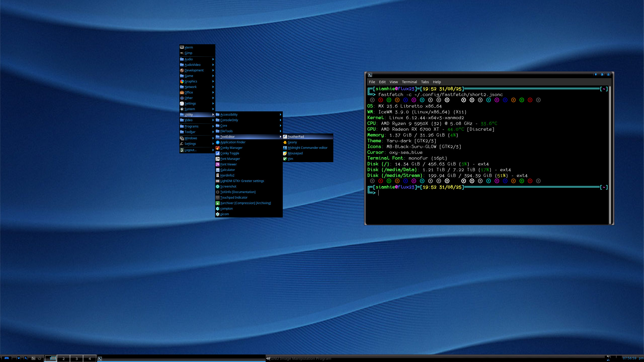Select workspace 1 in the pager
The height and width of the screenshot is (362, 644).
coord(51,358)
